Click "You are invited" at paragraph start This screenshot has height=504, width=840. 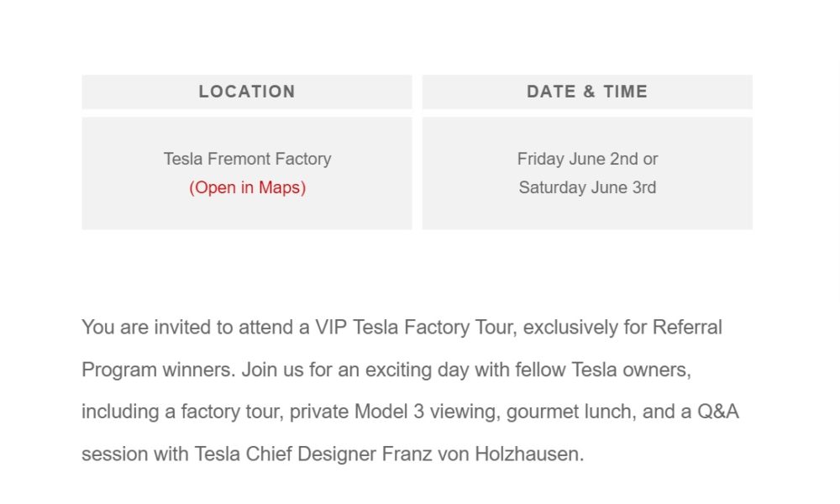146,328
